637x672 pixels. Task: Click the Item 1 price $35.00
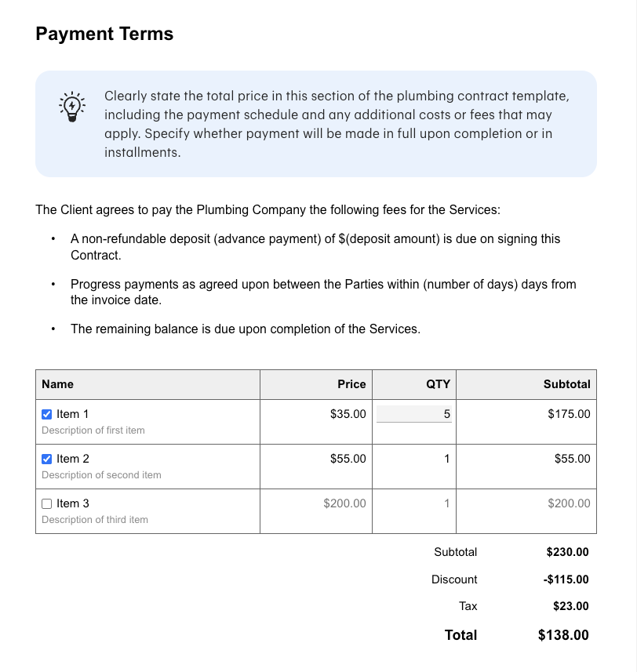pos(348,414)
